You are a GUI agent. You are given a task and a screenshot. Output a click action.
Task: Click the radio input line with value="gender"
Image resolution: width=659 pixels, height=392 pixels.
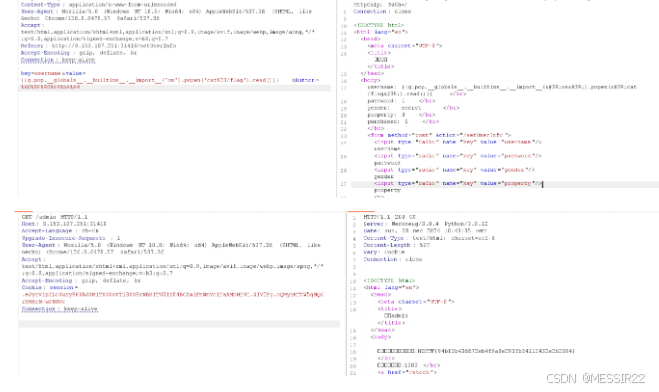click(x=455, y=170)
